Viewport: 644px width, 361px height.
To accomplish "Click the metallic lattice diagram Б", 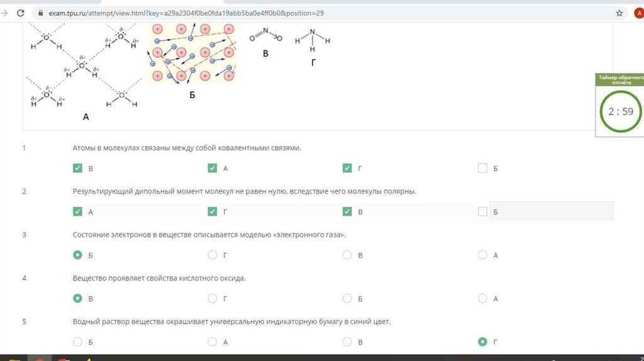I will point(192,53).
